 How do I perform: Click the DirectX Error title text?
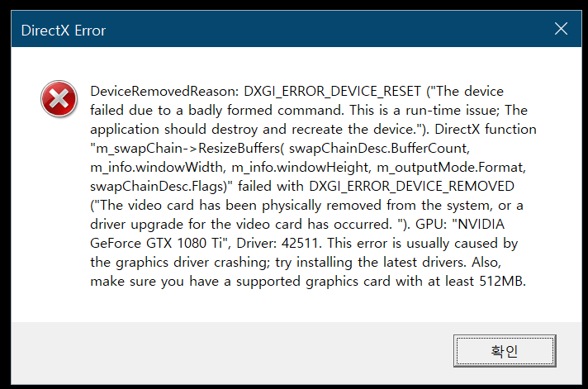pyautogui.click(x=64, y=31)
